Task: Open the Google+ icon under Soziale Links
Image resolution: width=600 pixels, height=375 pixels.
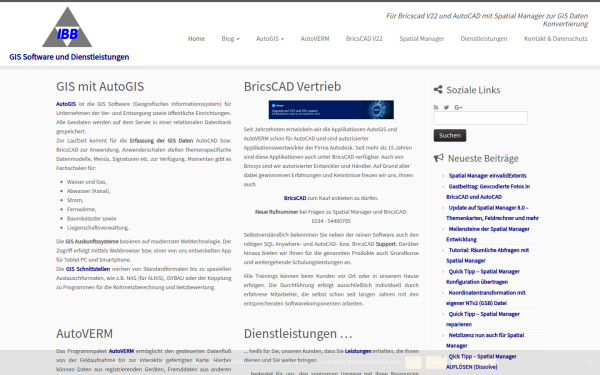Action: 458,108
